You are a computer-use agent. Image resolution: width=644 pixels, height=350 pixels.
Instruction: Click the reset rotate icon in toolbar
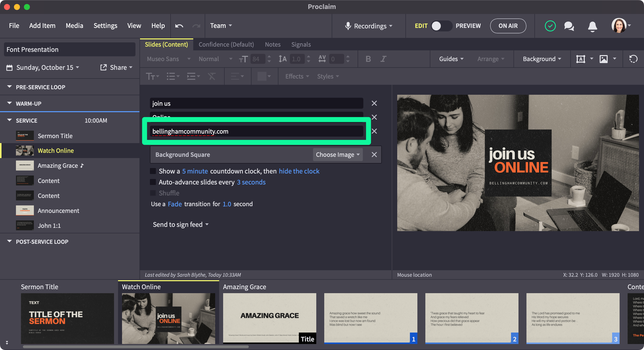[x=633, y=59]
